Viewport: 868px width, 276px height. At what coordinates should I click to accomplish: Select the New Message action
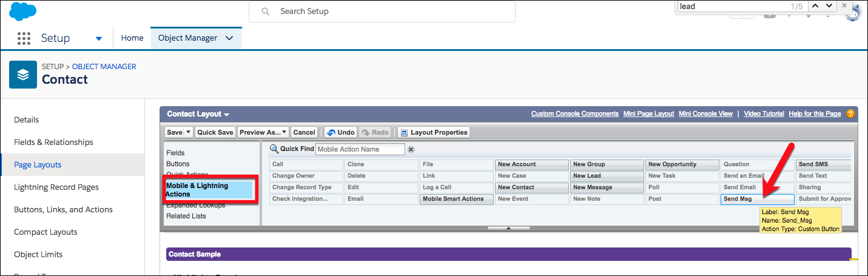coord(607,187)
